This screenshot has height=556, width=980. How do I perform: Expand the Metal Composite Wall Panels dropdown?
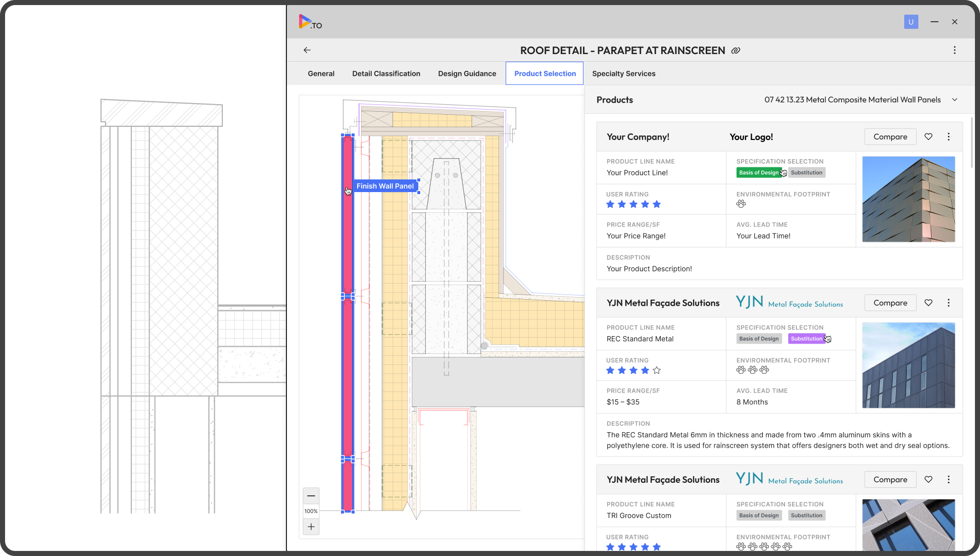click(x=955, y=100)
